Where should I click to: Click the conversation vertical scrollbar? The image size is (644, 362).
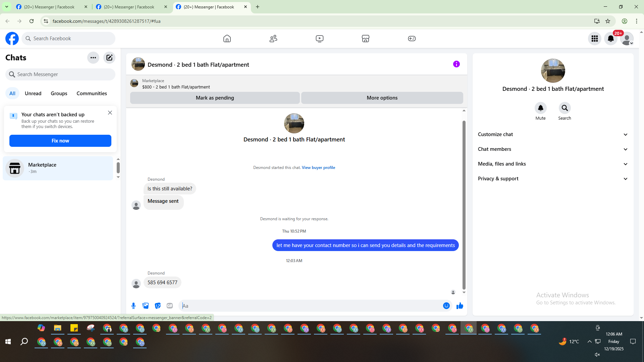(464, 204)
